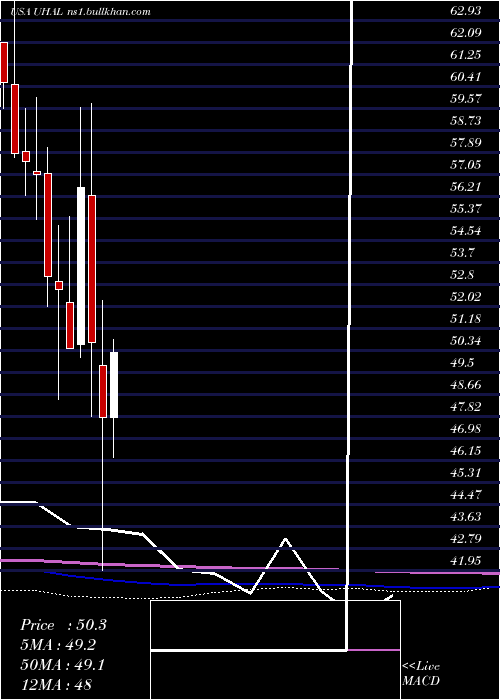Select the 54.54 price axis label
The height and width of the screenshot is (700, 500).
point(466,231)
